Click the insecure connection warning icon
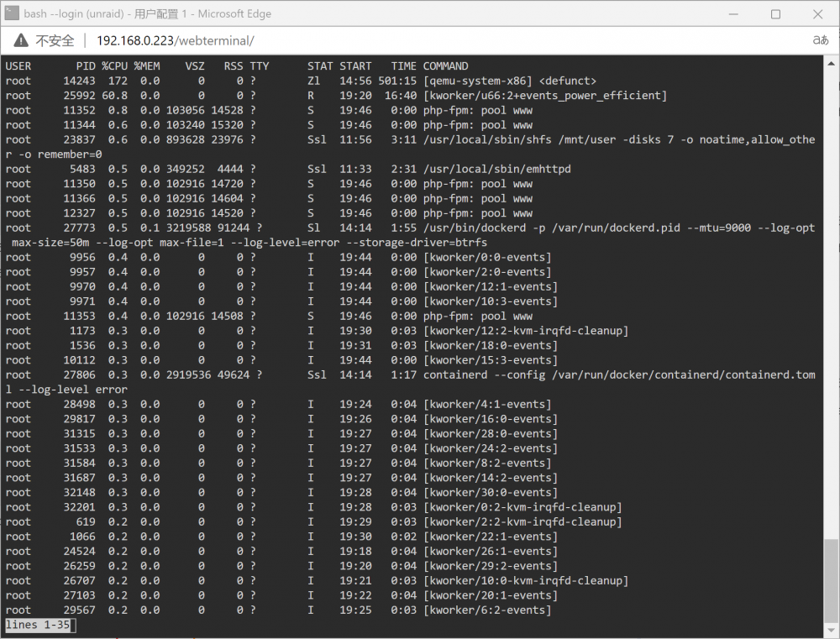The image size is (840, 639). click(x=20, y=40)
